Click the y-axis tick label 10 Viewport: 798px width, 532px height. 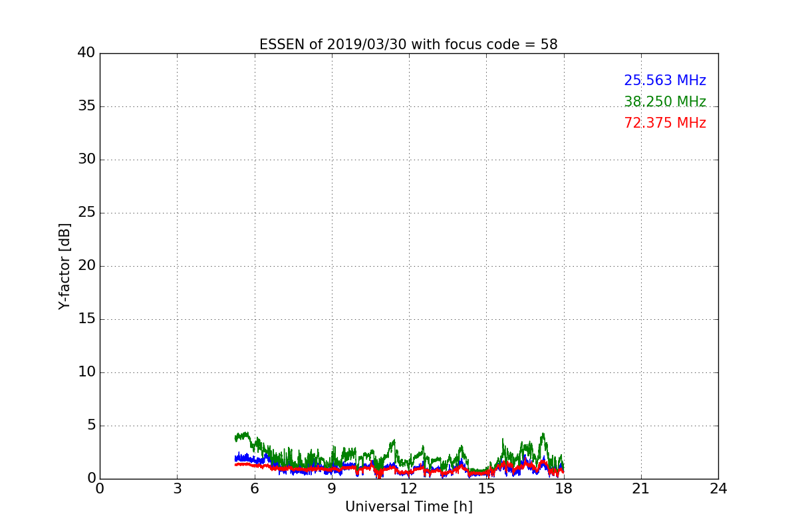pos(86,372)
